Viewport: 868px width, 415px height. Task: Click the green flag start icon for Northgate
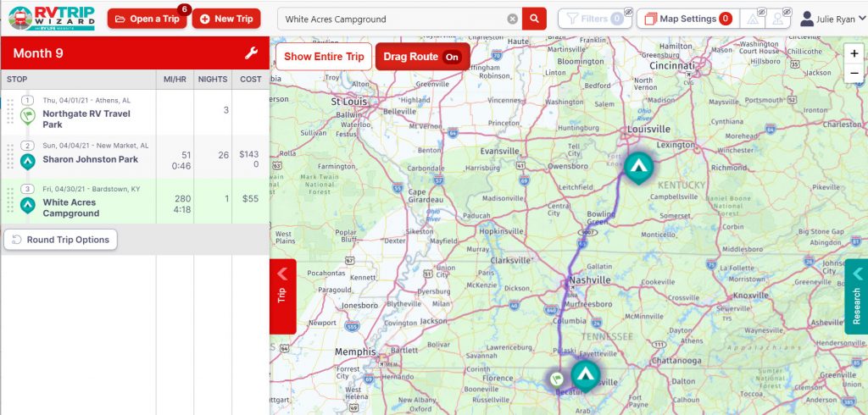[x=28, y=116]
